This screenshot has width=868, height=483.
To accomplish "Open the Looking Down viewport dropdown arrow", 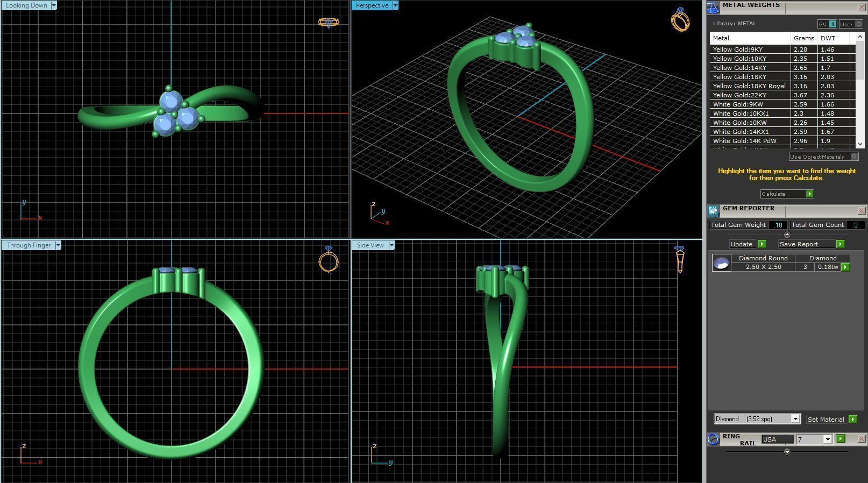I will coord(53,5).
